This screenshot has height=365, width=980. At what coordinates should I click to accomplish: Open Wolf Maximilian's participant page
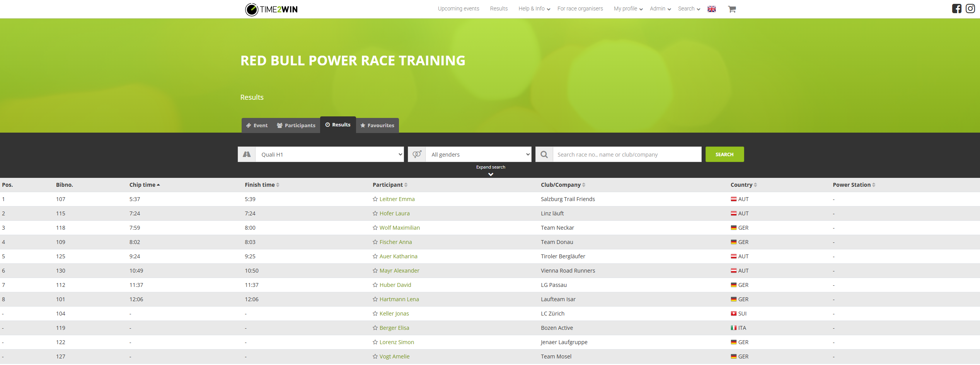point(400,228)
